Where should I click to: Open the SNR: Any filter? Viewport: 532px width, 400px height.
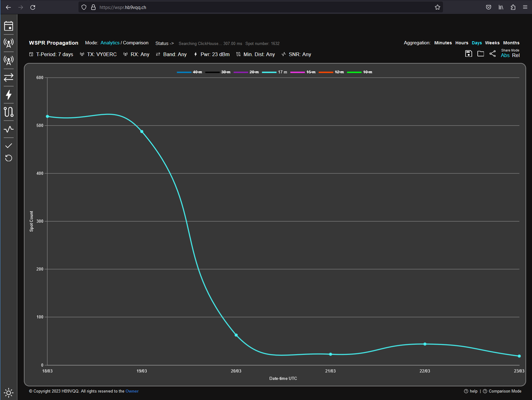click(296, 54)
